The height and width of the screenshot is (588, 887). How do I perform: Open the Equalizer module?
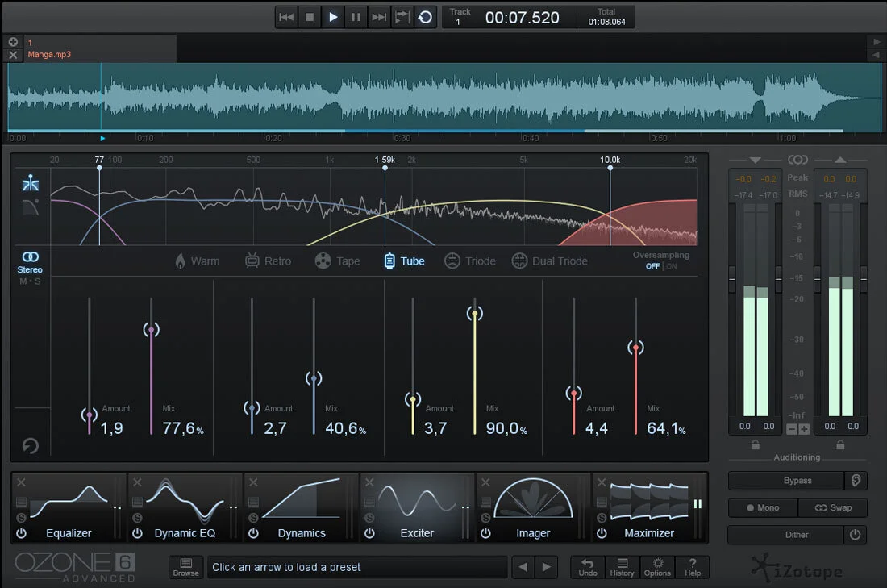[x=68, y=533]
